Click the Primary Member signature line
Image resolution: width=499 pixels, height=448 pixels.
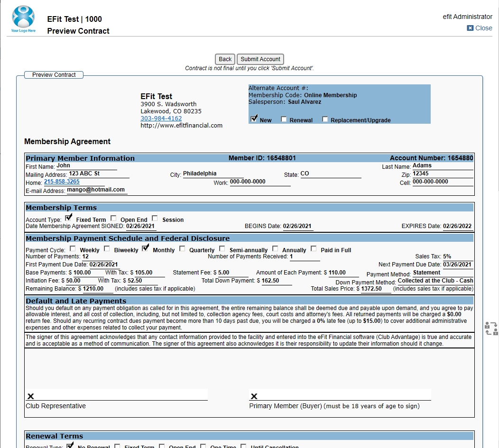(340, 394)
